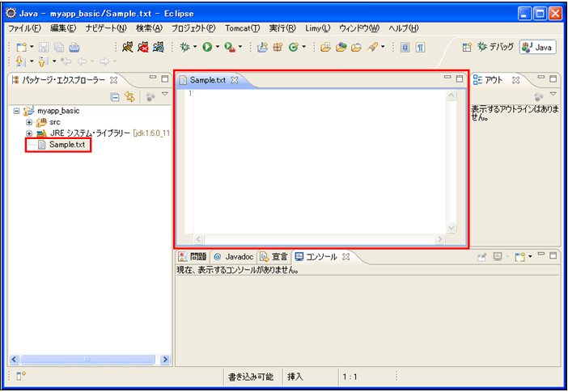The width and height of the screenshot is (568, 392).
Task: Select Sample.txt in the Package Explorer
Action: (x=66, y=145)
